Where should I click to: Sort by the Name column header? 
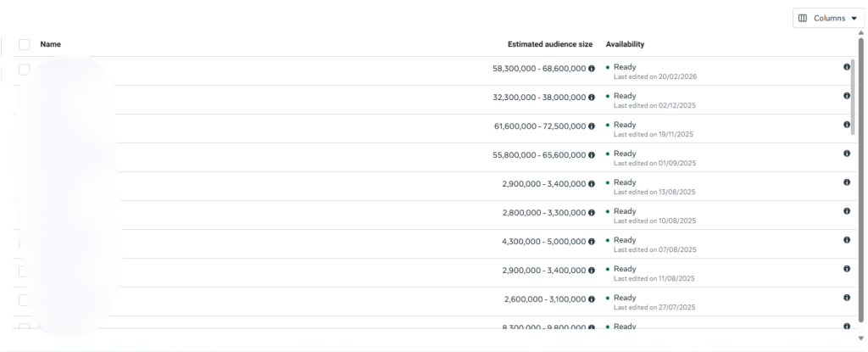[50, 44]
